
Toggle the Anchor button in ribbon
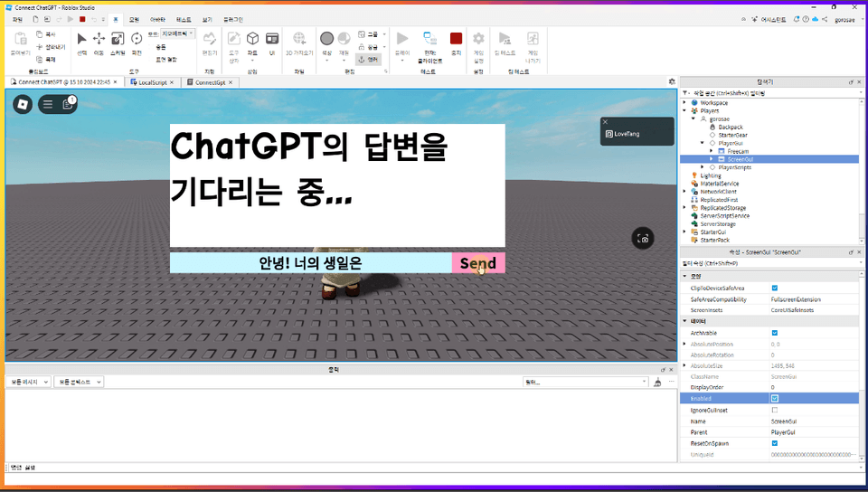(x=368, y=59)
